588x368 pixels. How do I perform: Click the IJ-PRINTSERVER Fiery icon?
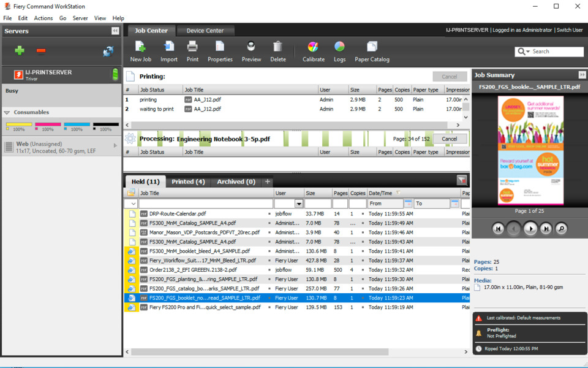click(x=18, y=75)
